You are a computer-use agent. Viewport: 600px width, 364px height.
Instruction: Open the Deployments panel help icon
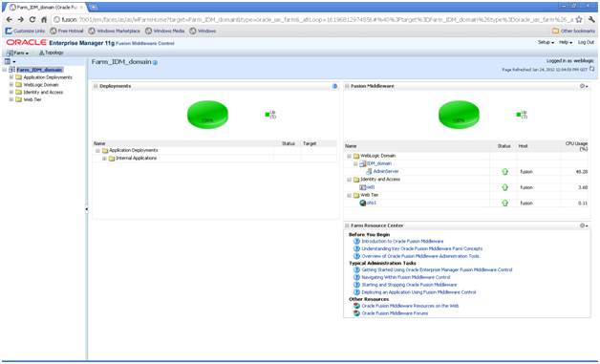[x=334, y=86]
